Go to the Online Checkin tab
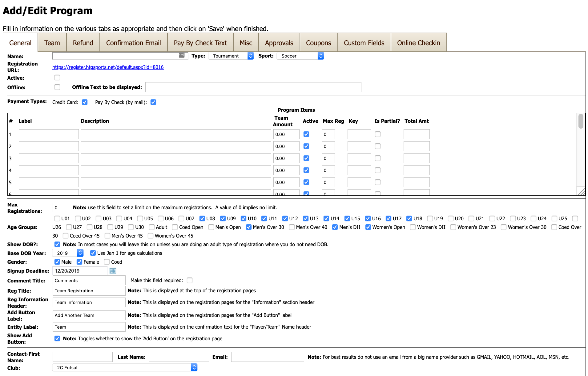 coord(419,43)
